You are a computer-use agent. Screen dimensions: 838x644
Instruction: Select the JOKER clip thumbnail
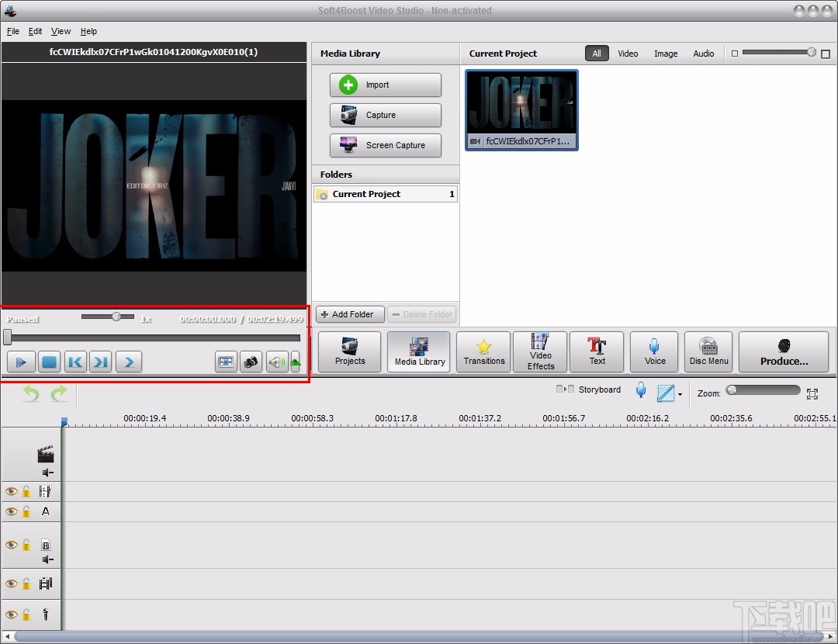click(521, 104)
